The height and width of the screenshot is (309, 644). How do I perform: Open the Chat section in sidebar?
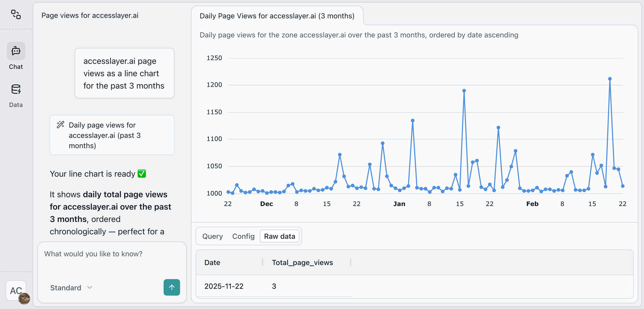click(16, 56)
